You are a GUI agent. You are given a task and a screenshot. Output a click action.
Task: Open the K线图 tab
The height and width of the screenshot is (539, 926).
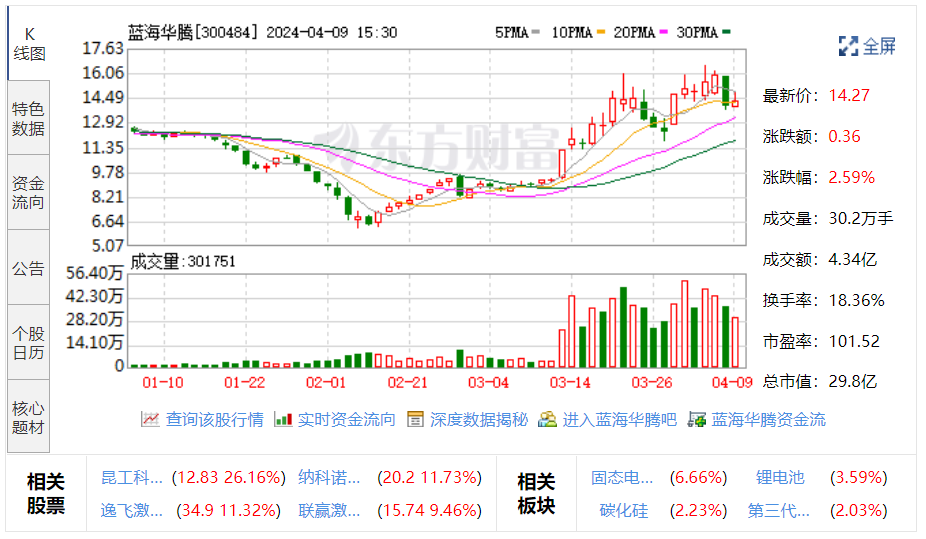[x=29, y=44]
